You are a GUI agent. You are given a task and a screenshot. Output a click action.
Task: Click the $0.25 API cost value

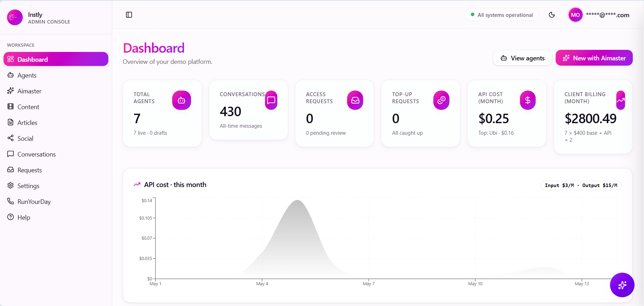point(494,119)
